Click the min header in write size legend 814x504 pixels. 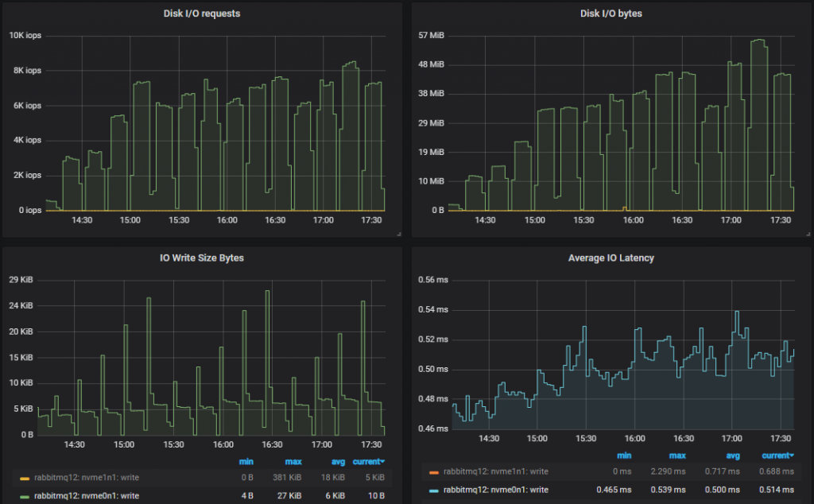point(246,461)
